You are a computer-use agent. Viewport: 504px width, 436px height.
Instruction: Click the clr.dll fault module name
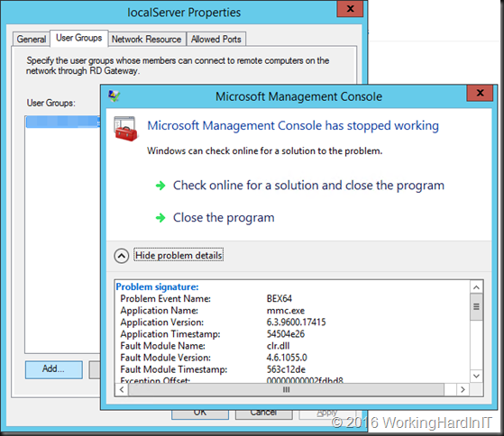pos(278,346)
